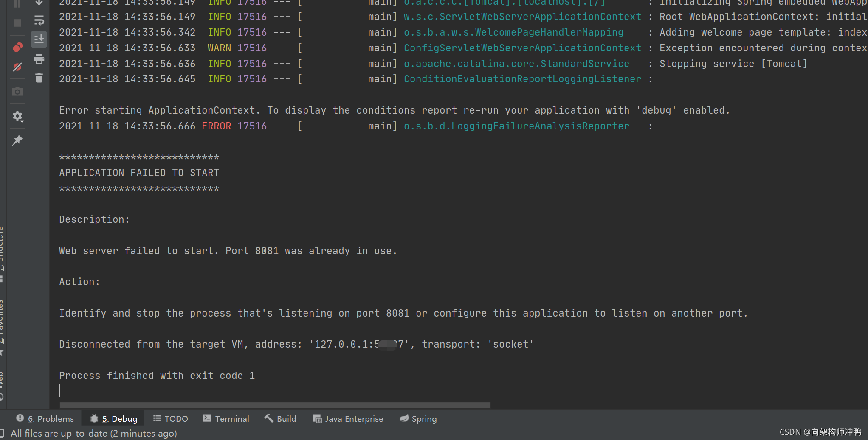Click the 'APPLICATION FAILED TO START' line

(x=139, y=173)
